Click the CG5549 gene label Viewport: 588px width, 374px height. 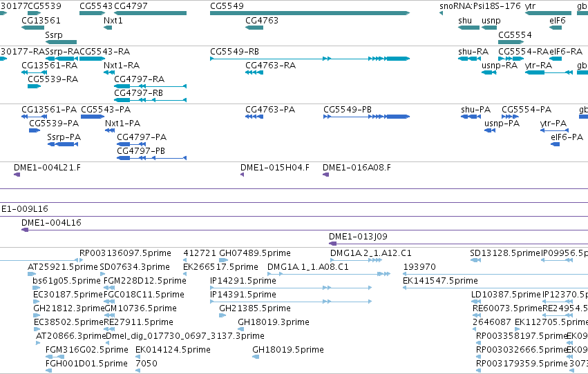(227, 6)
